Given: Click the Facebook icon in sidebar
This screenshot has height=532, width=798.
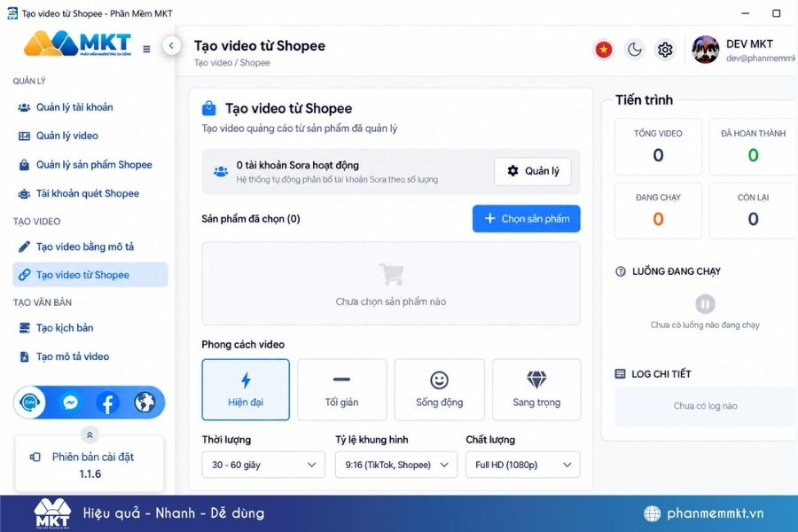Looking at the screenshot, I should point(108,403).
